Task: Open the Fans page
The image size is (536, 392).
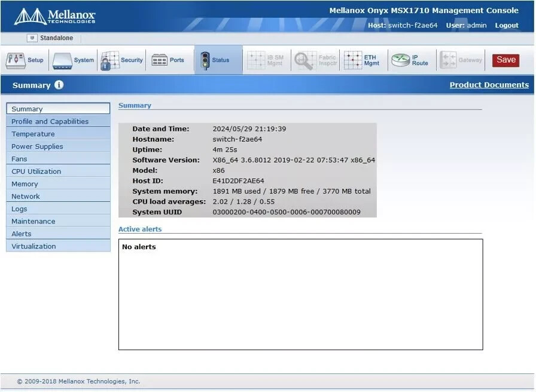Action: [58, 159]
